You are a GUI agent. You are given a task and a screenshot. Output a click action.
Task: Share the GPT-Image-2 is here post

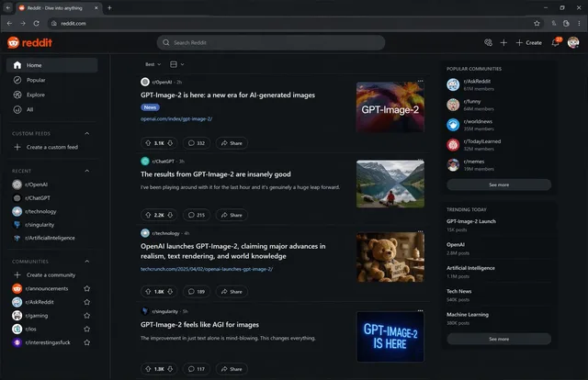tap(232, 143)
